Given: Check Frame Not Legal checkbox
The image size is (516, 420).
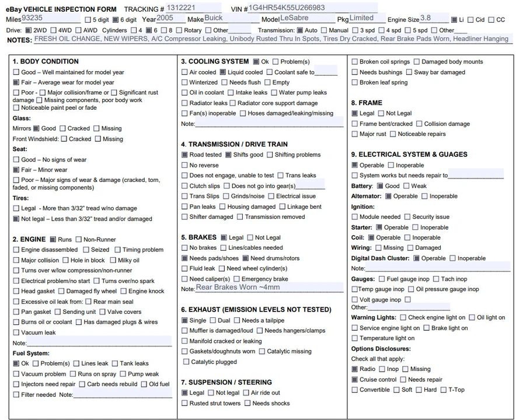Looking at the screenshot, I should click(381, 113).
